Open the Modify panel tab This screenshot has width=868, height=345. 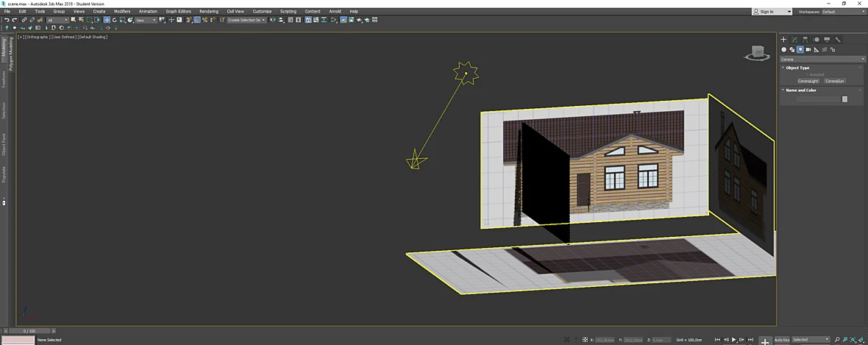pos(794,39)
